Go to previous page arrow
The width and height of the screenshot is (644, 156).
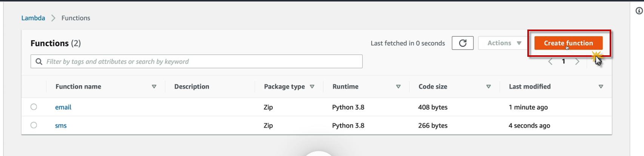[550, 62]
